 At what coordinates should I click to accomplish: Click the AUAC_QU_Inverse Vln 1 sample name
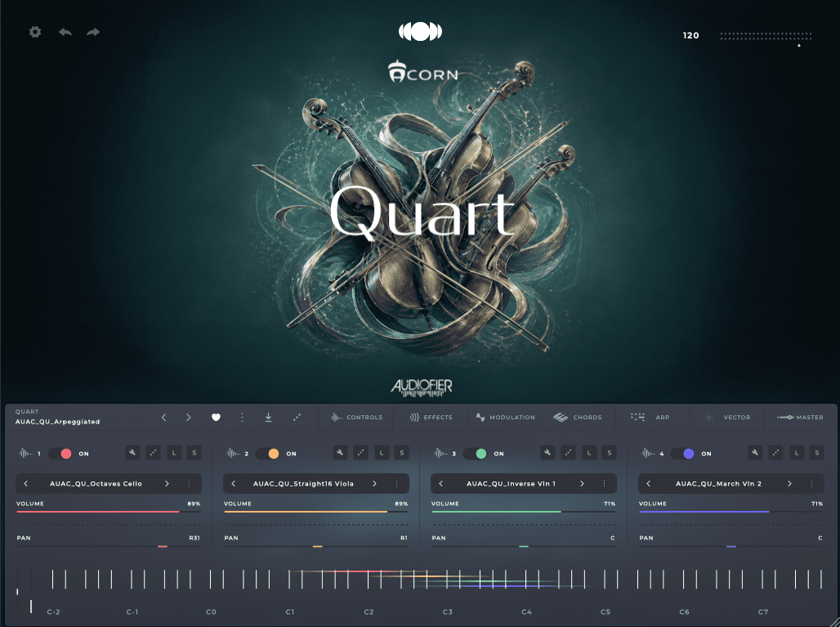tap(511, 483)
